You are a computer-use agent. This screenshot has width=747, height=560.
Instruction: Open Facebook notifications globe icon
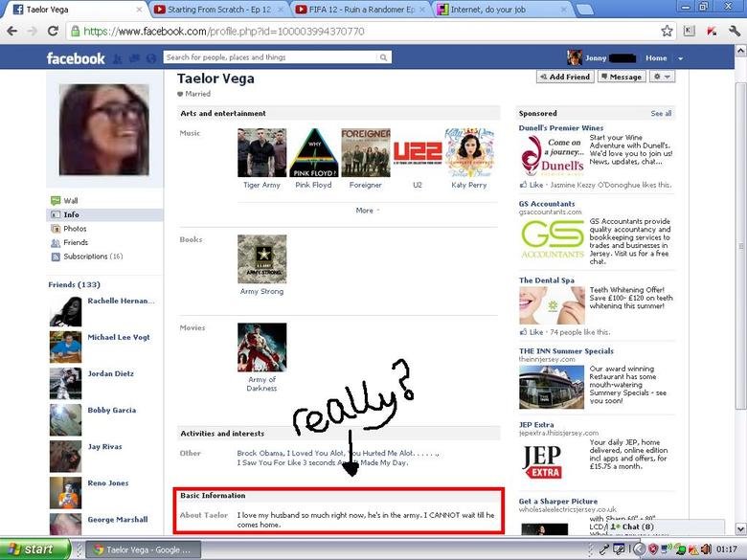tap(151, 58)
